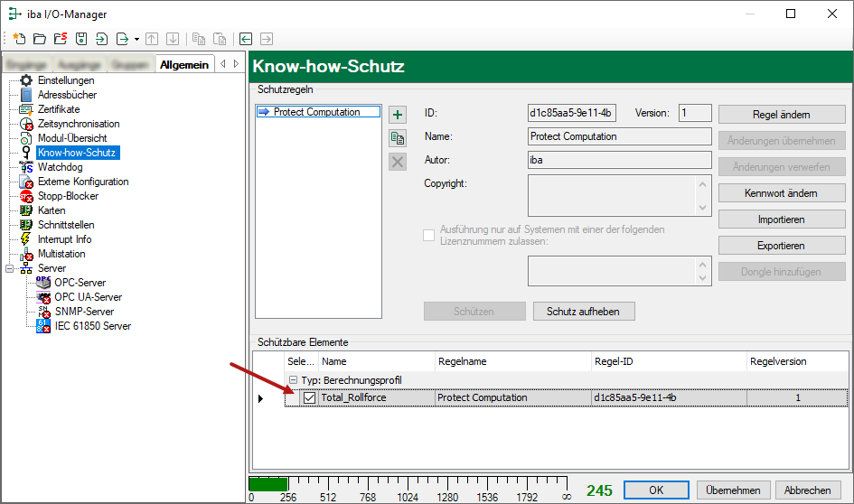
Task: Collapse the Typ: Berechnungsprofil group
Action: [x=292, y=380]
